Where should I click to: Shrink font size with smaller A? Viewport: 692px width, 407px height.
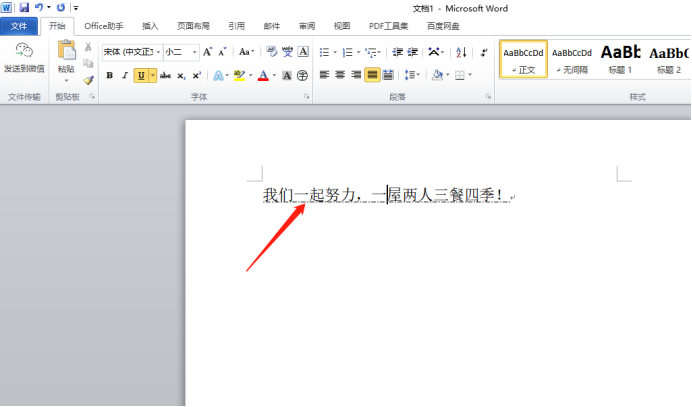tap(222, 52)
